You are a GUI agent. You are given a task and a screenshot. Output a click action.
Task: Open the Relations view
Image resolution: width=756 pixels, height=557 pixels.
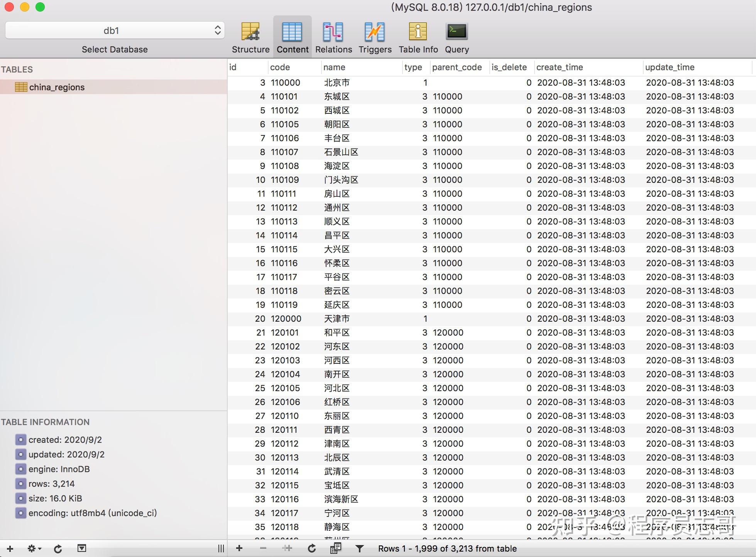coord(333,38)
